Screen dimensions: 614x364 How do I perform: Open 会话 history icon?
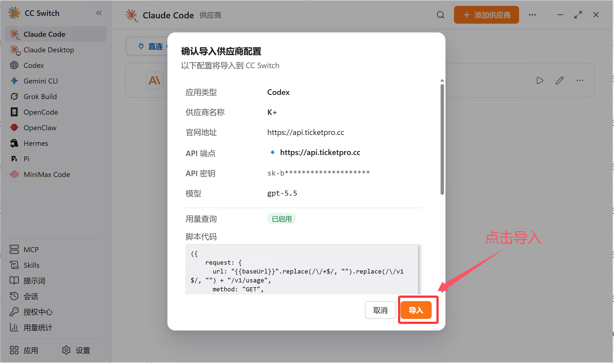(x=14, y=296)
